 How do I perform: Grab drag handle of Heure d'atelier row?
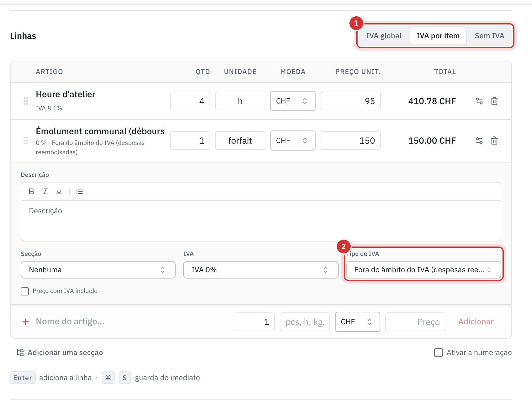(x=26, y=101)
